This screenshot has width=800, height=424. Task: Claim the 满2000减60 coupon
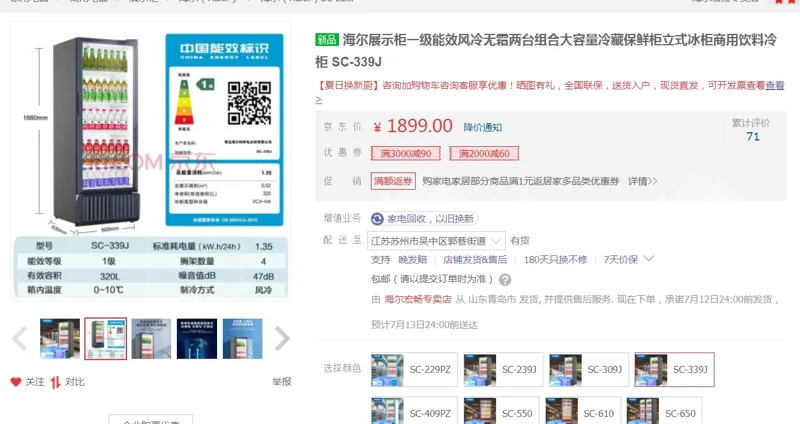(484, 154)
